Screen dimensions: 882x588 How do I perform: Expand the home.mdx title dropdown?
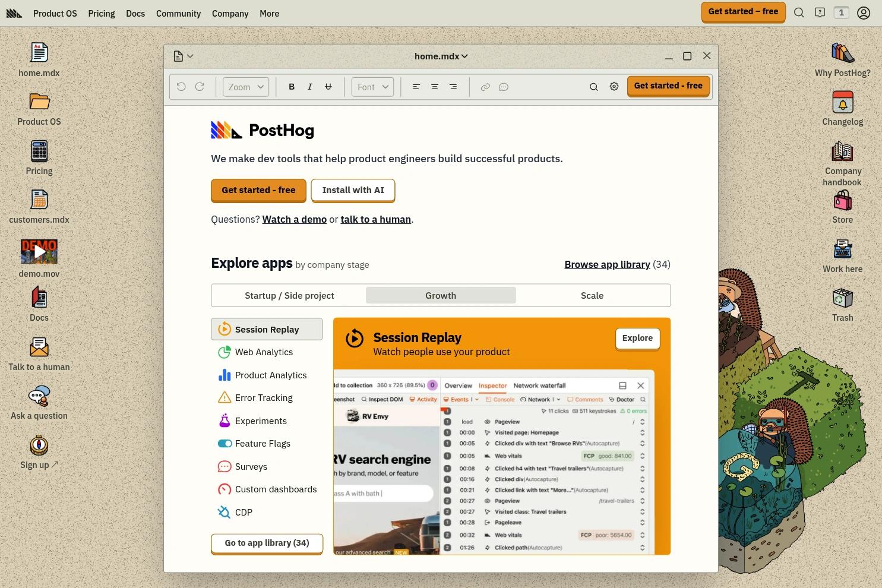pos(441,56)
